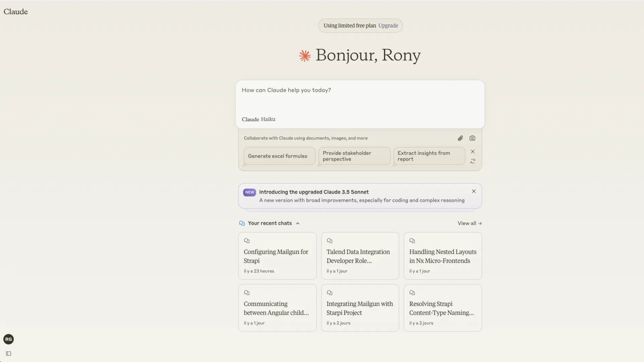Click the Upgrade link
Screen dimensions: 644x362
[x=388, y=25]
